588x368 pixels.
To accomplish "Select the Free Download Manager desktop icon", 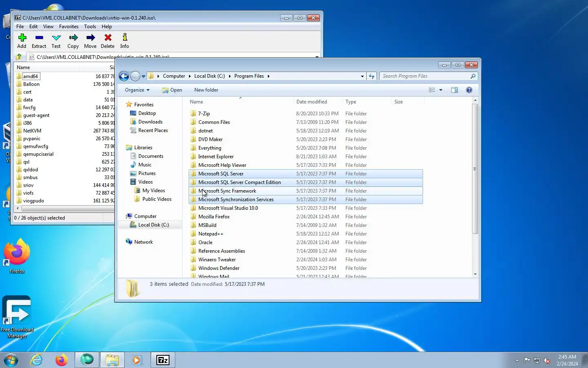I will click(x=17, y=317).
